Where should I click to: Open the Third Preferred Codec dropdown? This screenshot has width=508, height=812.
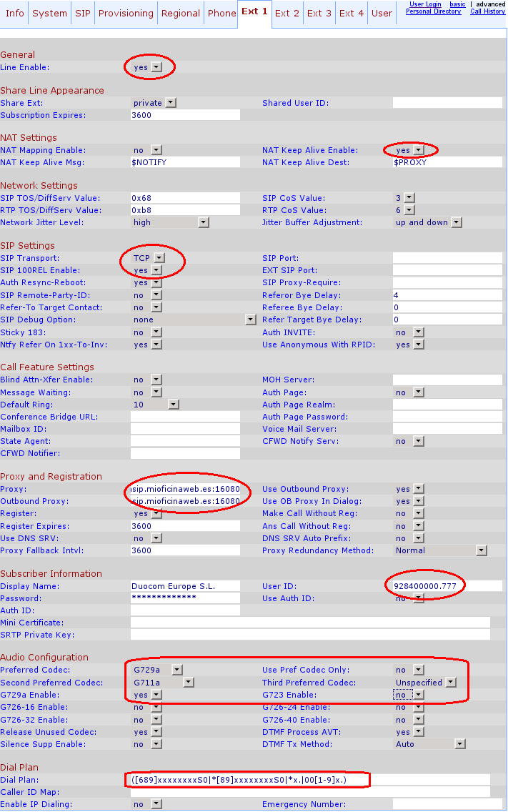pos(451,683)
